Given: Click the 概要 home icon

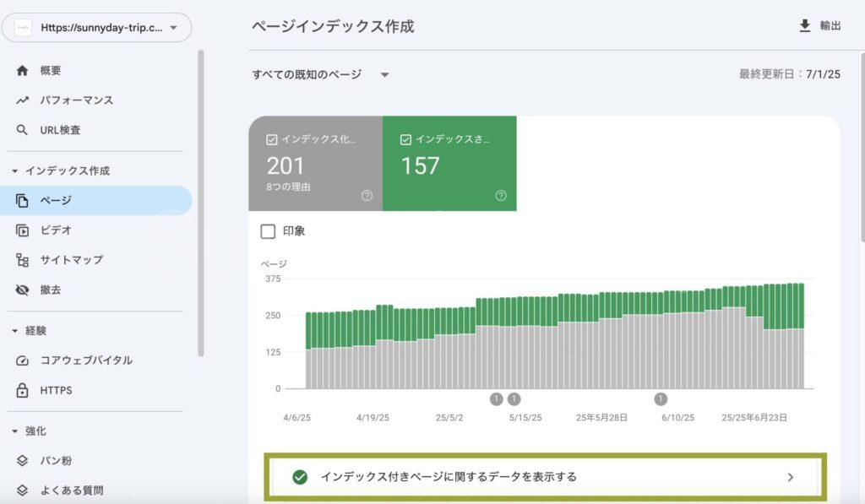Looking at the screenshot, I should (x=23, y=71).
